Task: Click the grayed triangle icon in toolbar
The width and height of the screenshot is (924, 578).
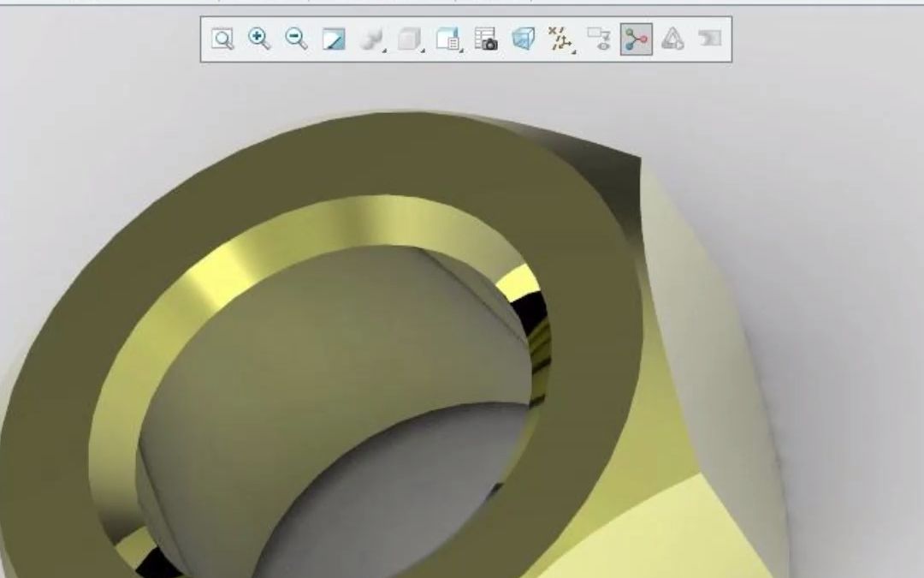Action: tap(673, 39)
